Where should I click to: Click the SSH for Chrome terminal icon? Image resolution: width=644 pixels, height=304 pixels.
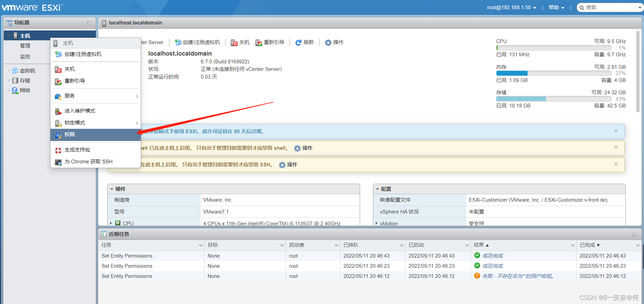tap(58, 162)
